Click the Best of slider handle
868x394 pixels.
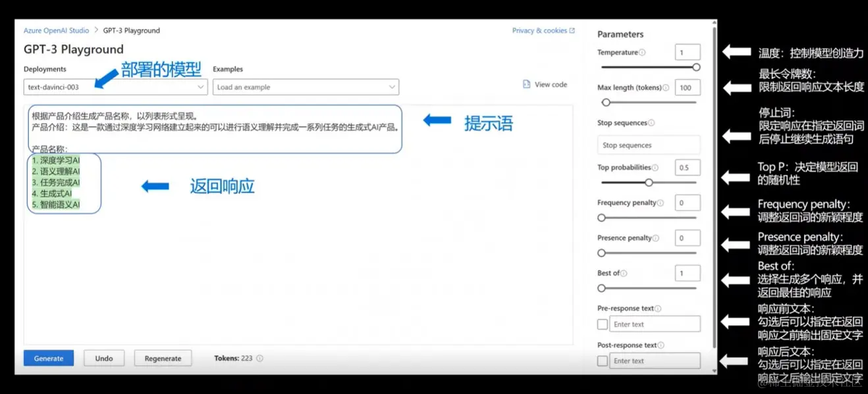[601, 288]
